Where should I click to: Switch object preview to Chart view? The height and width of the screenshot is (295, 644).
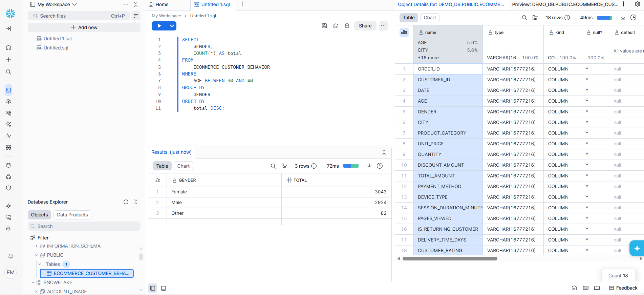click(430, 18)
